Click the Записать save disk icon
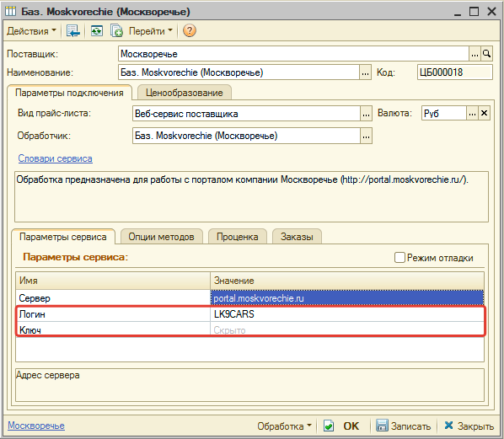Screen dimensions: 504x439 coord(382,426)
